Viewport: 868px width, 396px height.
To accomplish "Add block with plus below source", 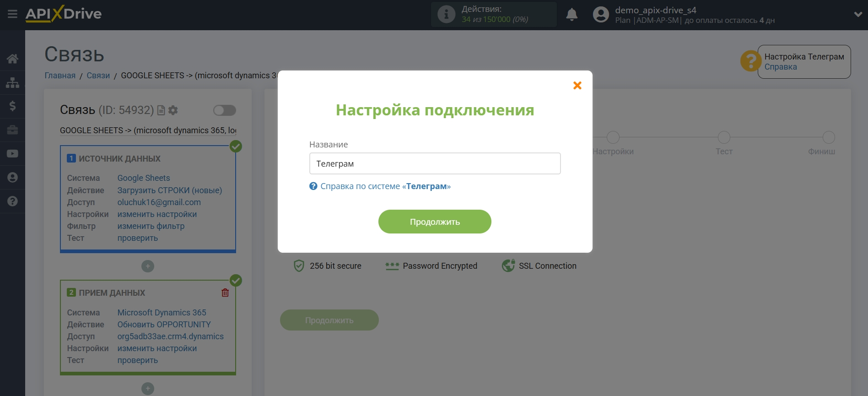I will pos(148,266).
